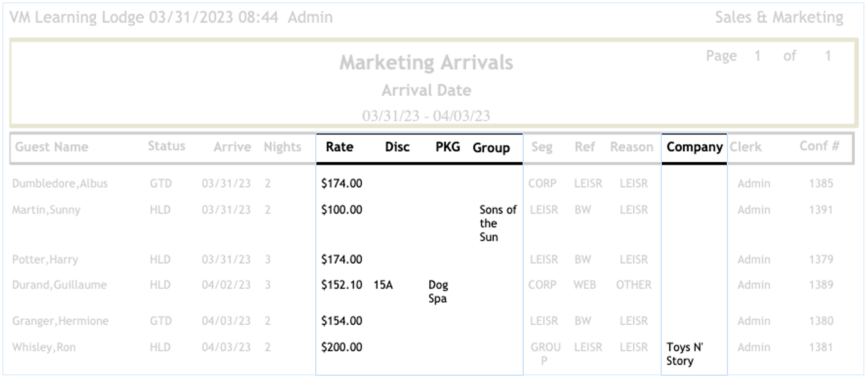This screenshot has width=868, height=379.
Task: Click the Dog Spa package entry
Action: [438, 291]
